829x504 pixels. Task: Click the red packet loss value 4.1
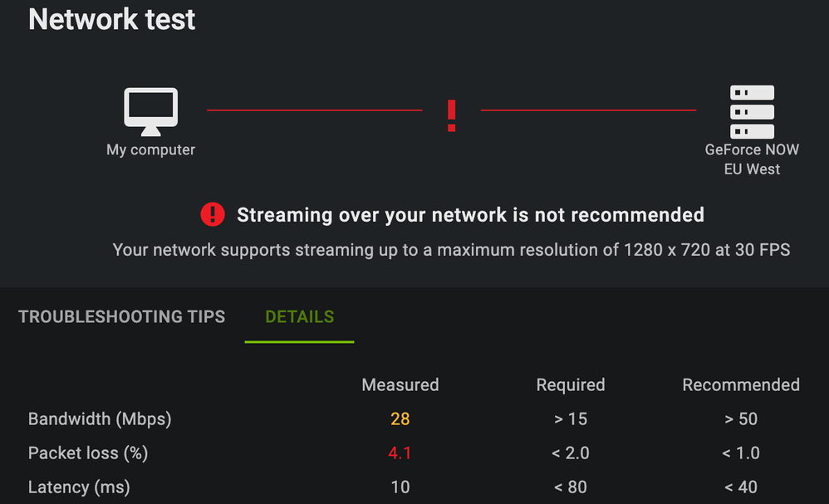(x=400, y=453)
